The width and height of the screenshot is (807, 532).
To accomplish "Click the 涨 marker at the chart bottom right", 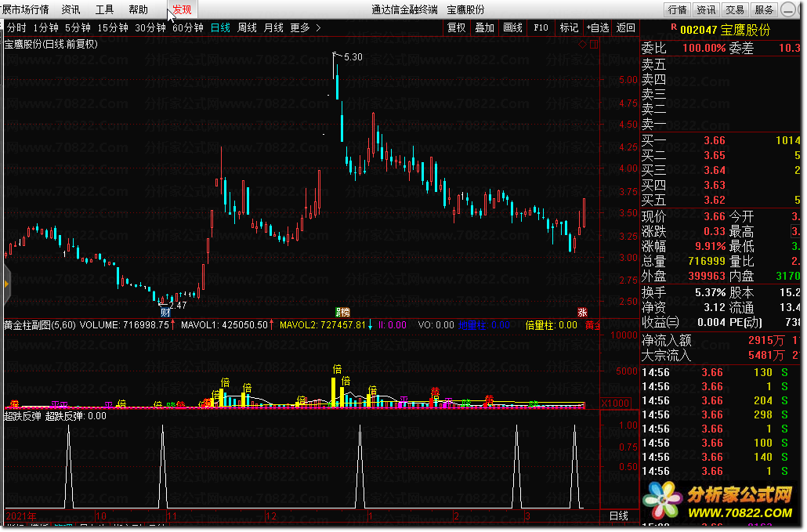I will point(582,313).
